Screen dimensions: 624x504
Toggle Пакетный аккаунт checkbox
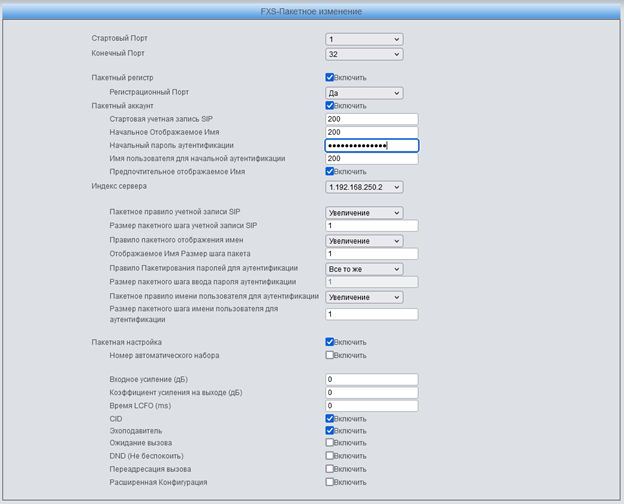point(330,105)
